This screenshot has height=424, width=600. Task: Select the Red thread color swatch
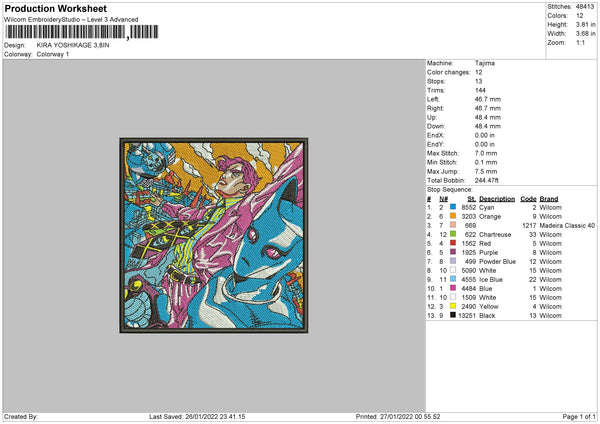453,243
